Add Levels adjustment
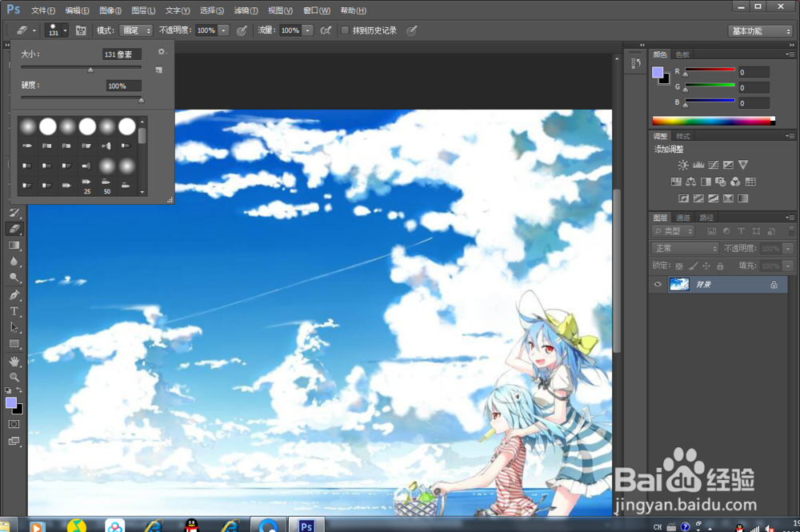Screen dimensions: 800x532 coord(698,165)
